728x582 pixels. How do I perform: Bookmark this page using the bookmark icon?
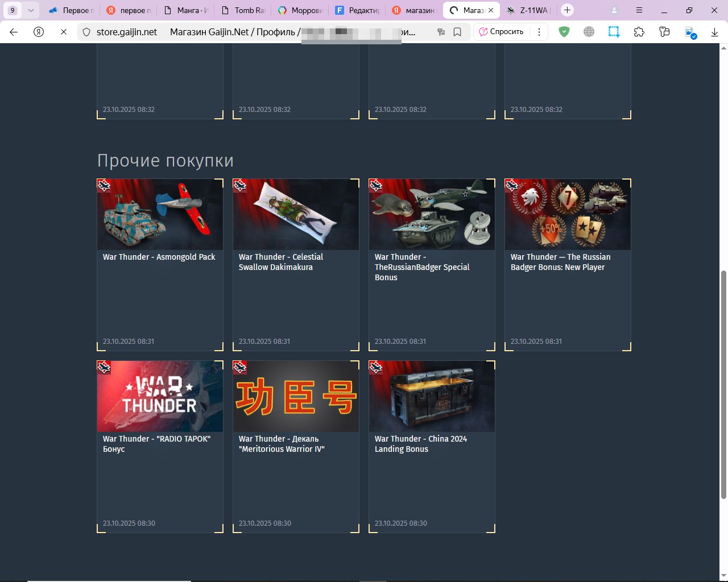point(457,32)
